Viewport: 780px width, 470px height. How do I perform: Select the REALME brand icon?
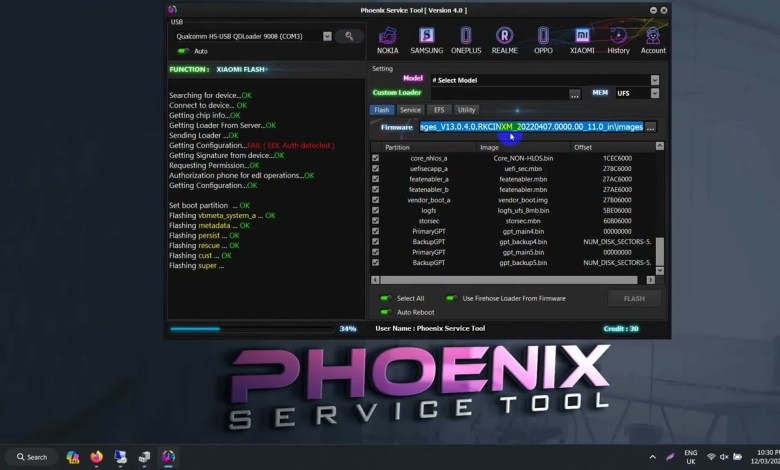tap(505, 39)
